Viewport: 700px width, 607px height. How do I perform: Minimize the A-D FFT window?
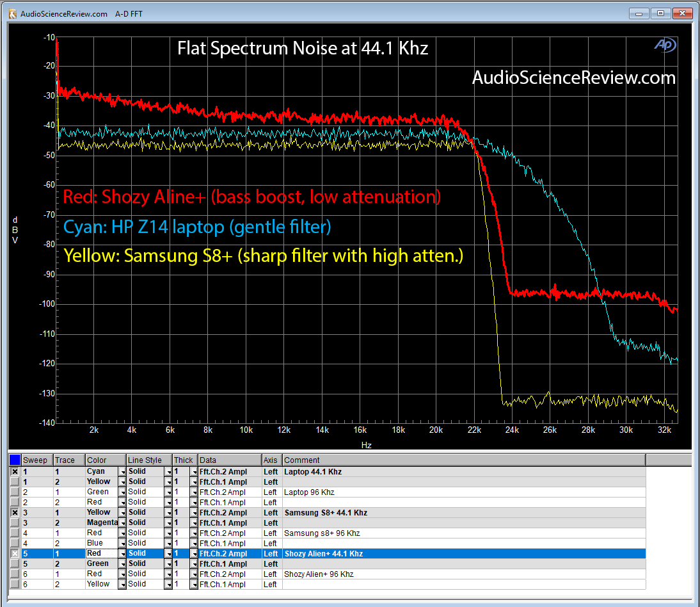[x=639, y=13]
